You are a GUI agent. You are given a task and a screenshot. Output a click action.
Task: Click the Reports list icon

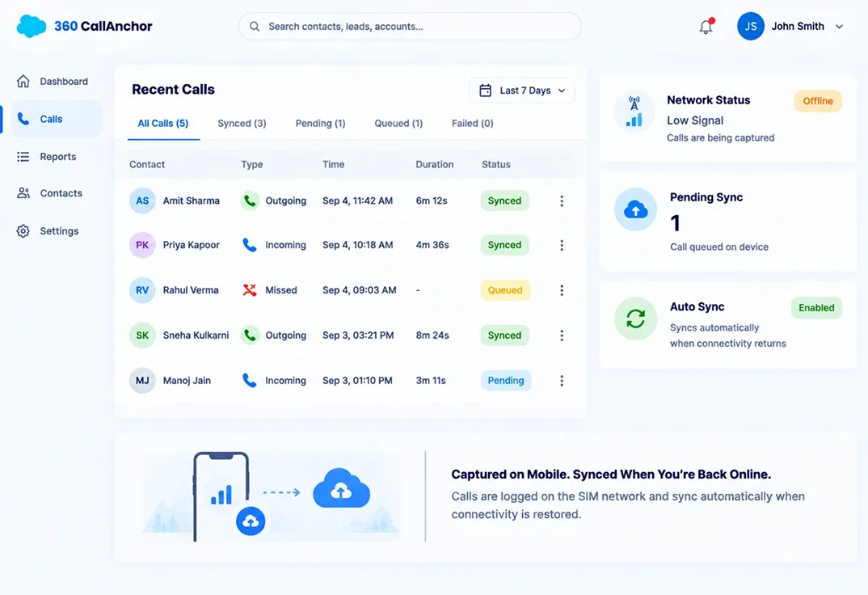tap(23, 157)
